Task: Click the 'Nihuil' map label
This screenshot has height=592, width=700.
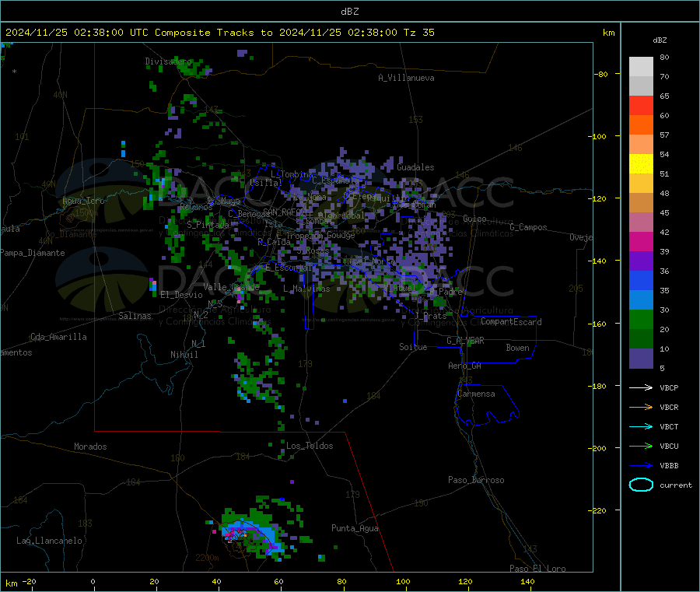Action: 184,355
